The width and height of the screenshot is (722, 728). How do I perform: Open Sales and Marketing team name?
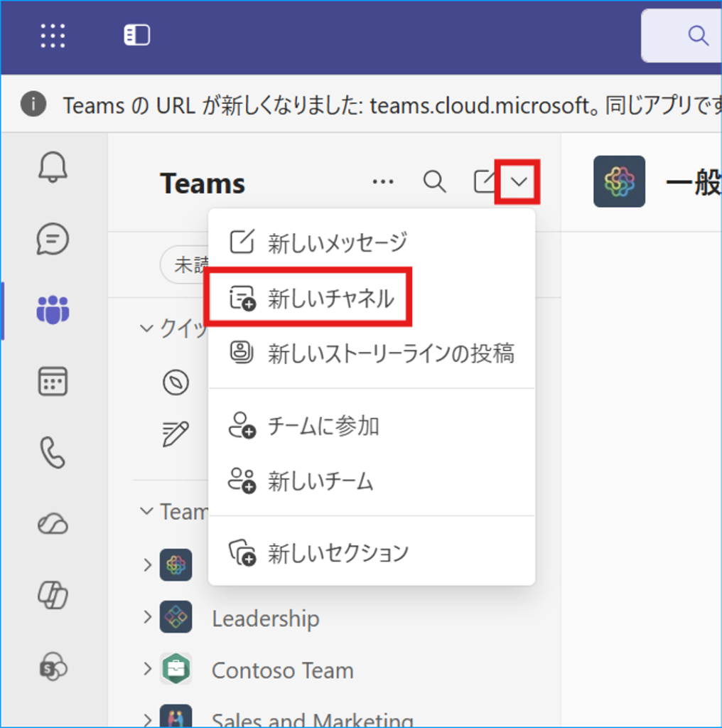[312, 719]
